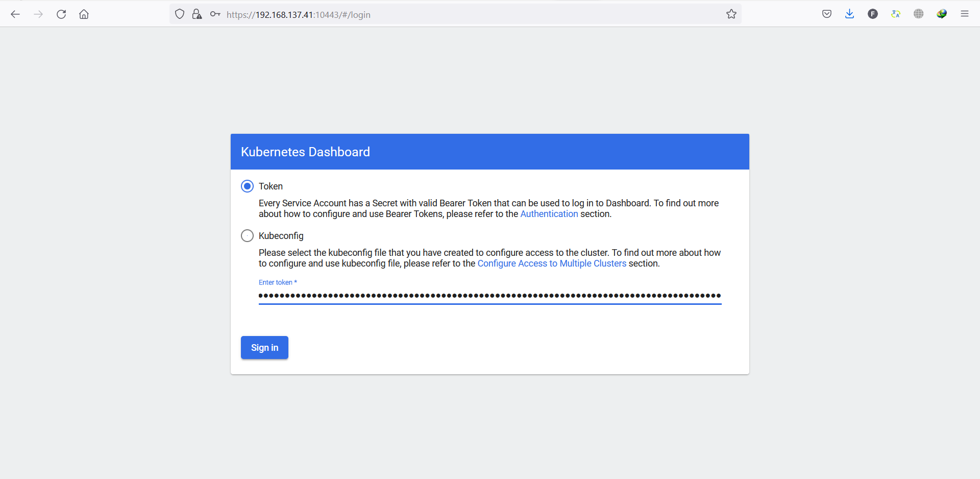Open the browser home page icon
This screenshot has height=479, width=980.
tap(84, 14)
